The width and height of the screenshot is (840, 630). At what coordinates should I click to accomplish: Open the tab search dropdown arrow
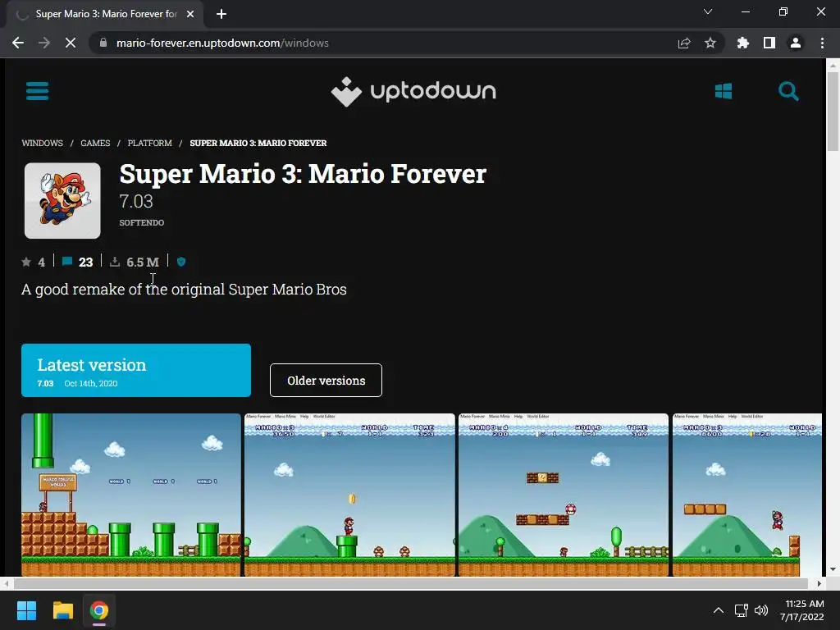[708, 11]
